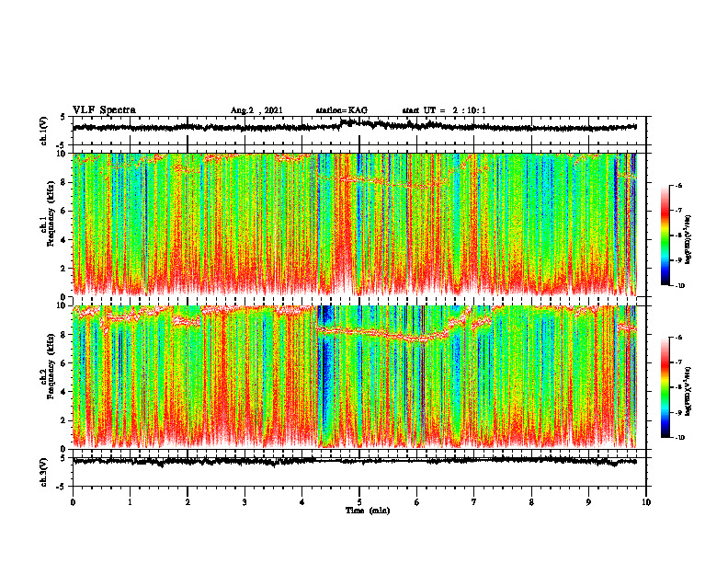The image size is (728, 563).
Task: Click time axis tick label "6"
Action: coord(417,502)
